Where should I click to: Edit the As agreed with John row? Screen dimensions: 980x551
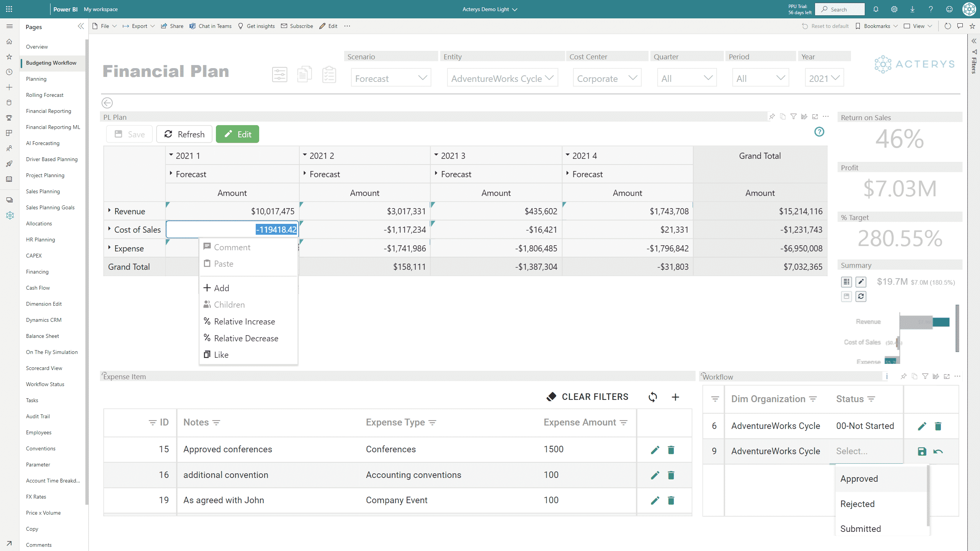tap(655, 500)
